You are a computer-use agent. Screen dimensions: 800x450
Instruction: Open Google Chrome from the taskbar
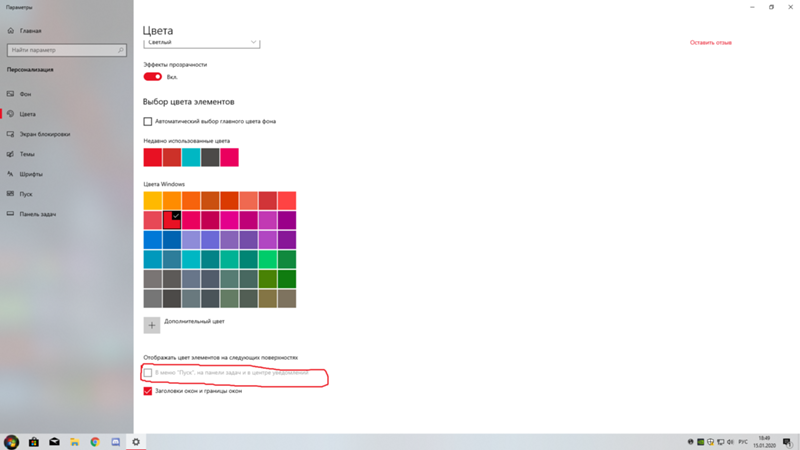[95, 442]
